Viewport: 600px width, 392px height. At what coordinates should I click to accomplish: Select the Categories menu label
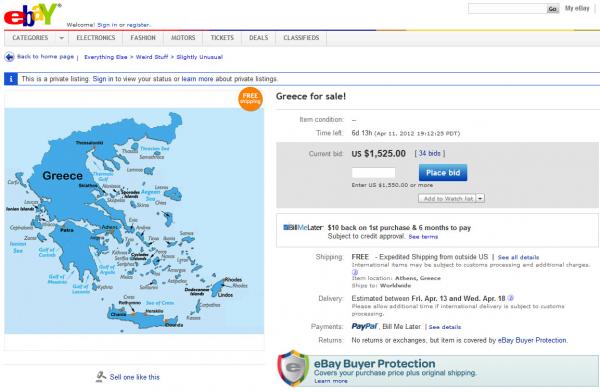[x=30, y=38]
